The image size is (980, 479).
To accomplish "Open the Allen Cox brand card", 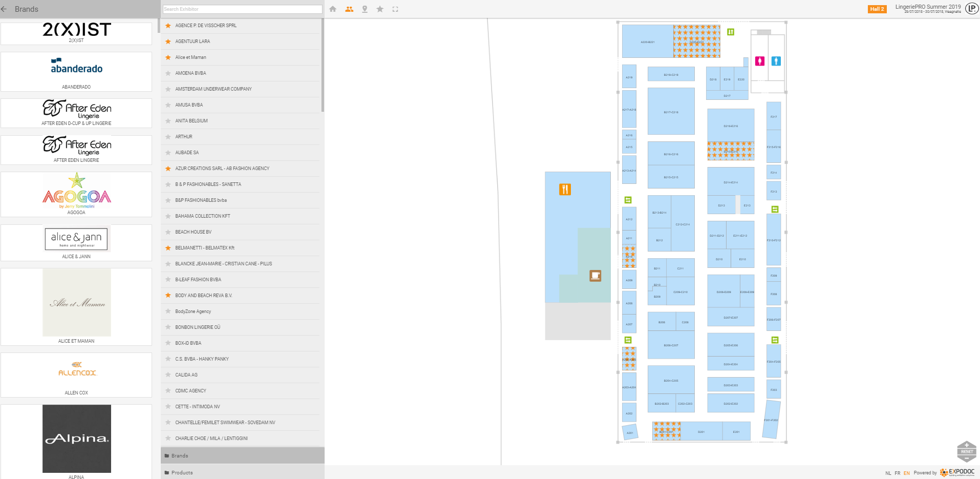I will (76, 375).
